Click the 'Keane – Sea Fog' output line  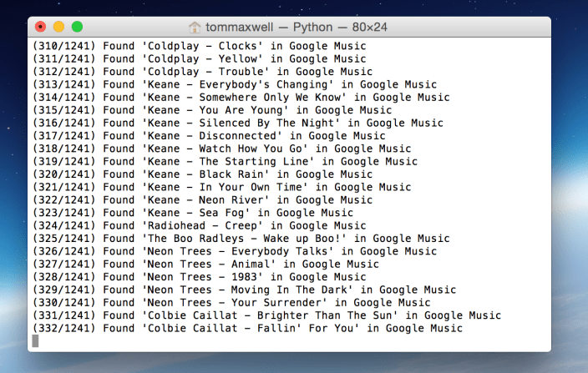195,213
